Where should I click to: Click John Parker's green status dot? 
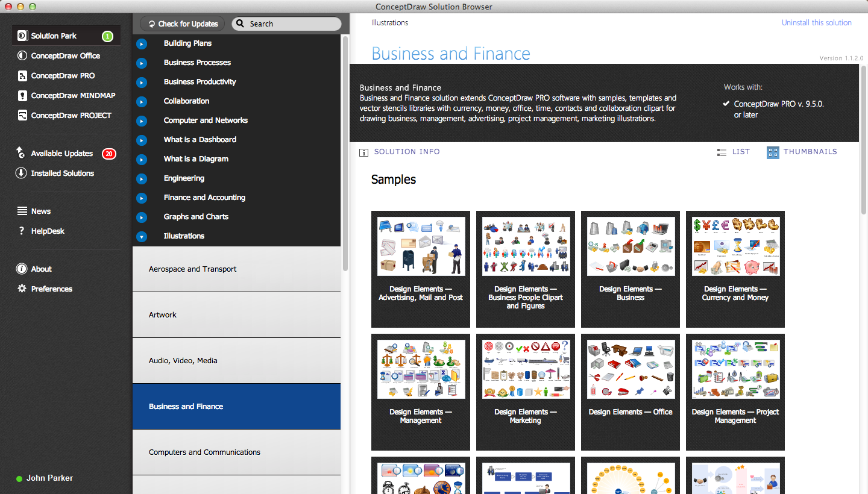(19, 478)
